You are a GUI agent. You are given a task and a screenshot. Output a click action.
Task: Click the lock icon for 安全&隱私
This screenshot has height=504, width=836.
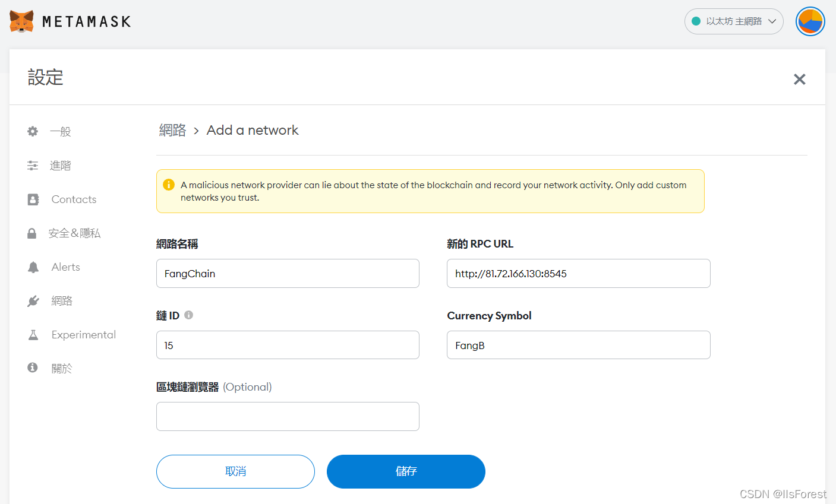(x=32, y=233)
